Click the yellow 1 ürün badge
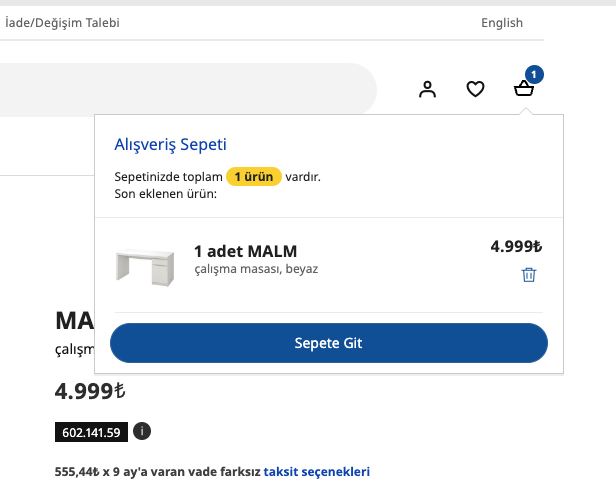The width and height of the screenshot is (616, 487). (x=254, y=177)
